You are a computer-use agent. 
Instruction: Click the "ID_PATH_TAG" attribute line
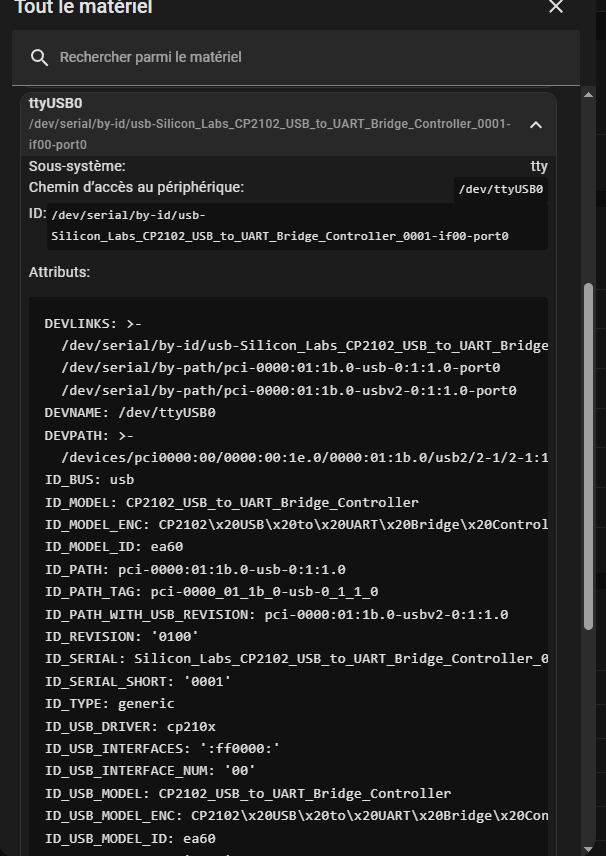pos(211,592)
